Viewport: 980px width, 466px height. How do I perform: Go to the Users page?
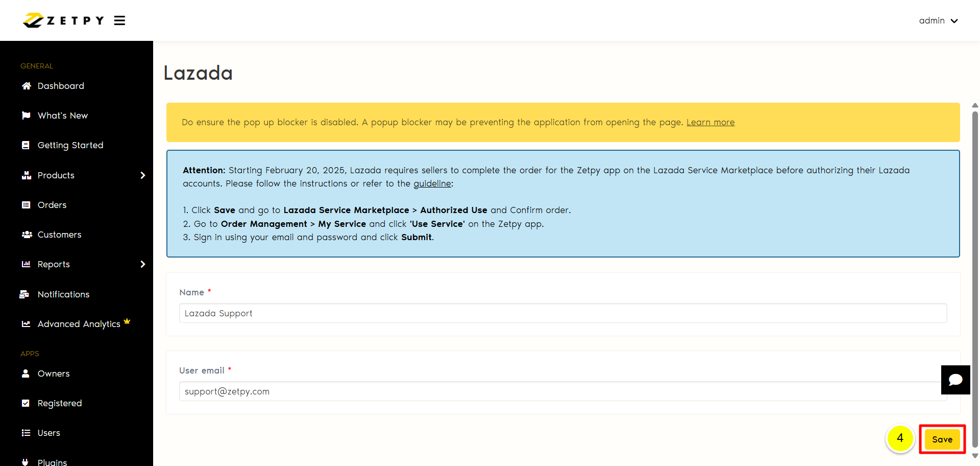coord(49,433)
